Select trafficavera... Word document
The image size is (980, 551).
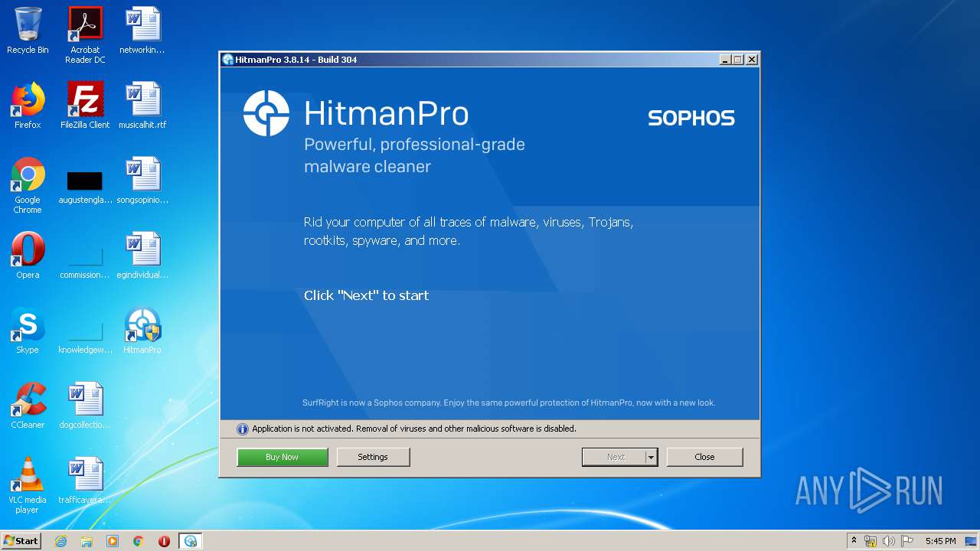[x=85, y=481]
